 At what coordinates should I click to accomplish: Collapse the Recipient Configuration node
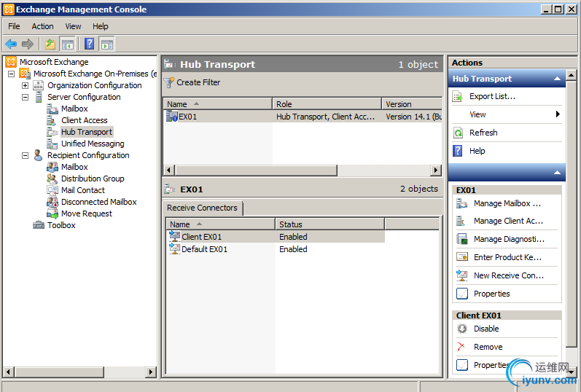25,156
